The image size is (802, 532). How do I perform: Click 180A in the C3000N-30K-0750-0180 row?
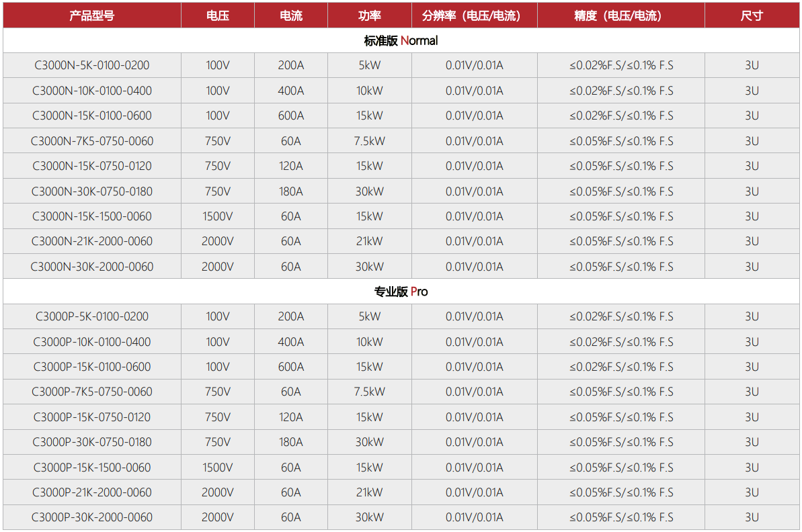291,191
